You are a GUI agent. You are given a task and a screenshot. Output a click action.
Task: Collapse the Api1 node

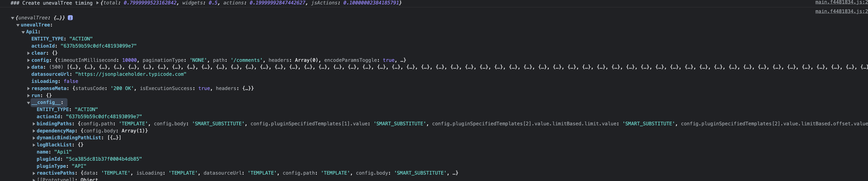click(23, 32)
